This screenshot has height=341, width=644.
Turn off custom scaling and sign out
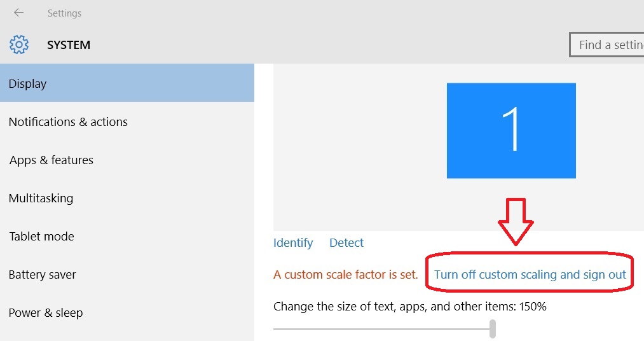[x=530, y=275]
